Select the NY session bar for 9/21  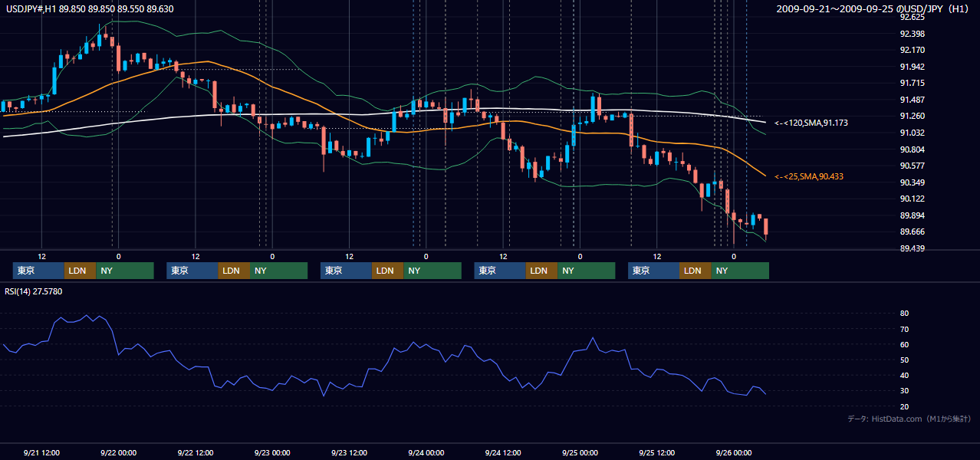click(125, 271)
